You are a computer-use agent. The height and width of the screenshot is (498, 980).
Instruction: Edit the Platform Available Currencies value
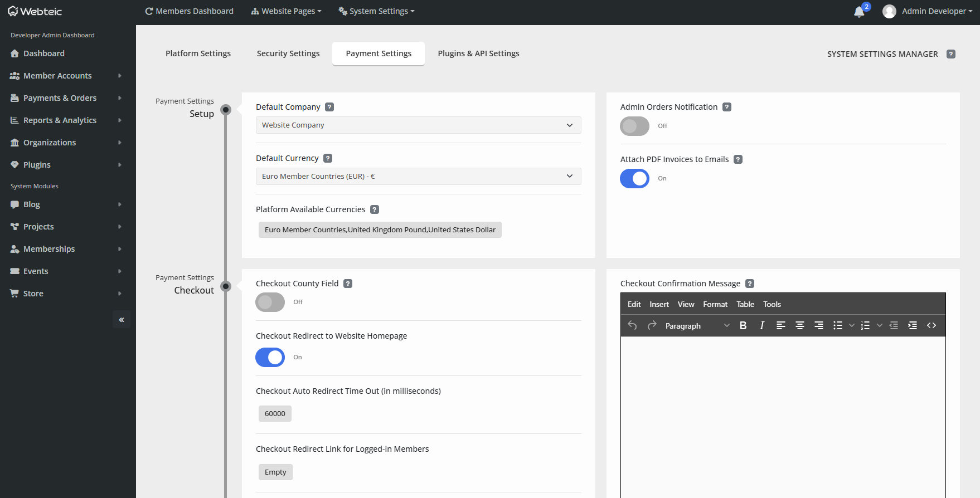(x=380, y=230)
